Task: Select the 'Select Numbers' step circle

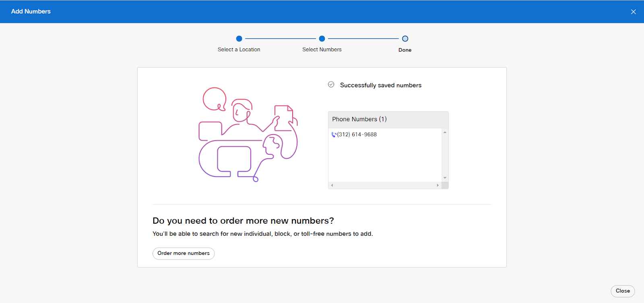Action: 322,39
